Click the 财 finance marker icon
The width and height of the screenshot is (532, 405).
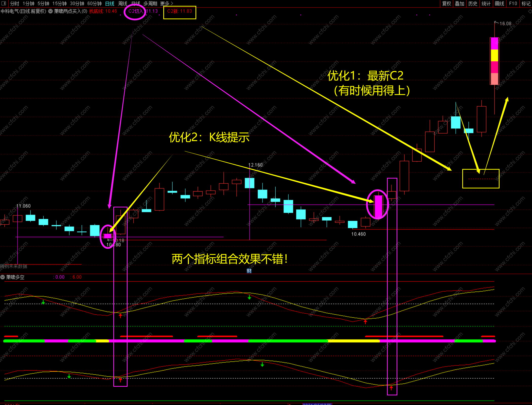(x=249, y=271)
